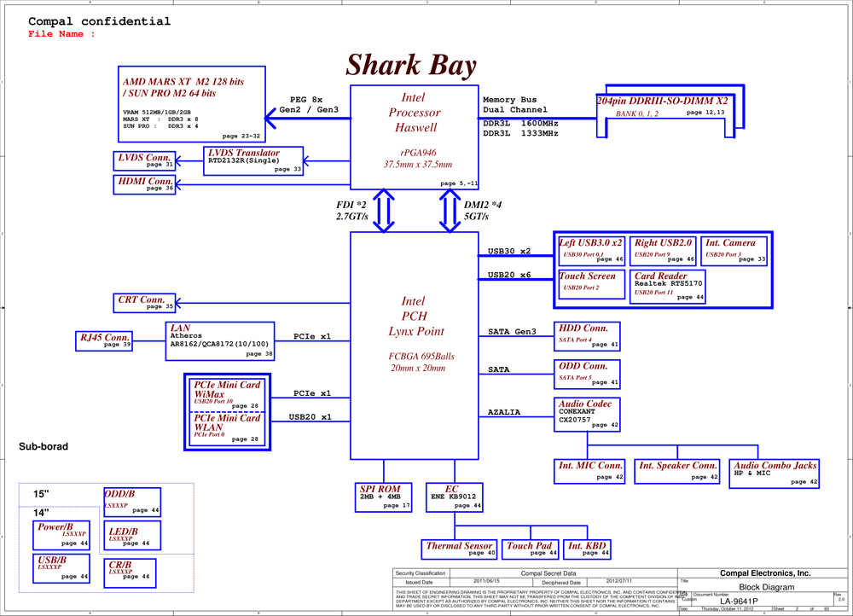
Task: Click the ODD Conn. box
Action: (x=588, y=375)
